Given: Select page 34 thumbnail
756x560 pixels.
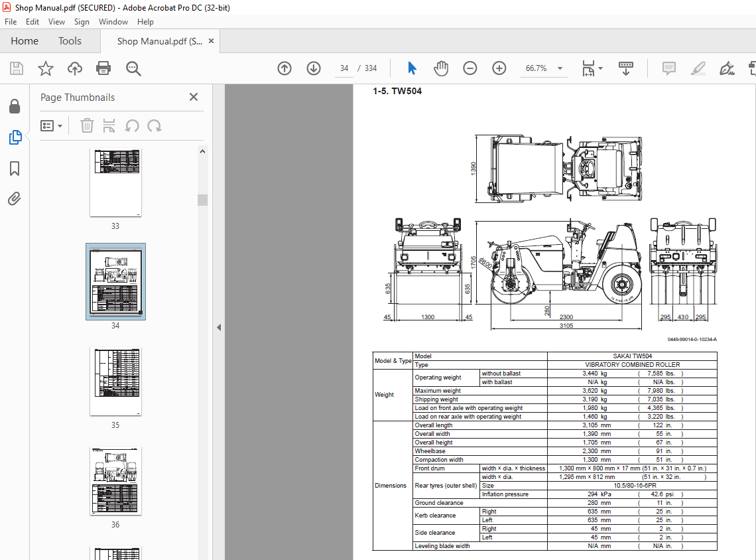Looking at the screenshot, I should coord(115,282).
